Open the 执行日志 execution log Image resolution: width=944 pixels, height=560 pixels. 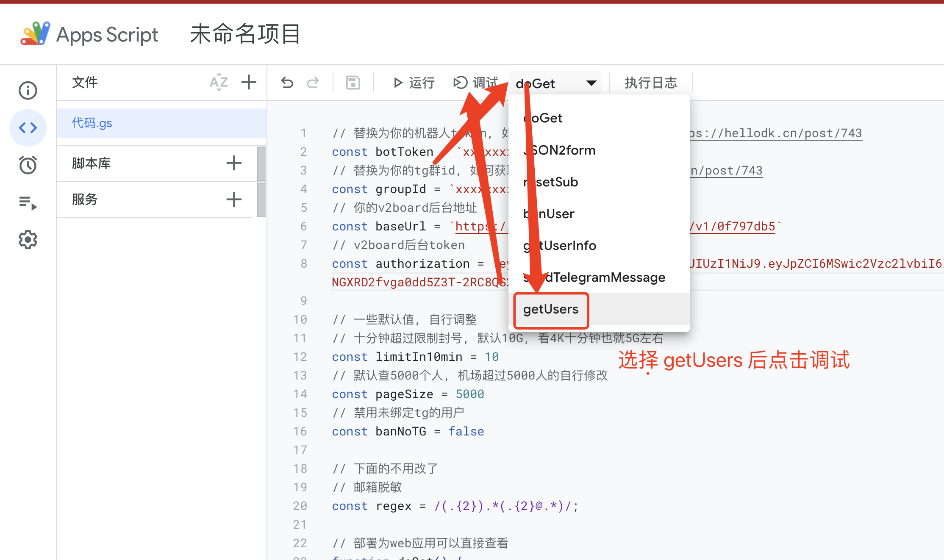tap(651, 83)
